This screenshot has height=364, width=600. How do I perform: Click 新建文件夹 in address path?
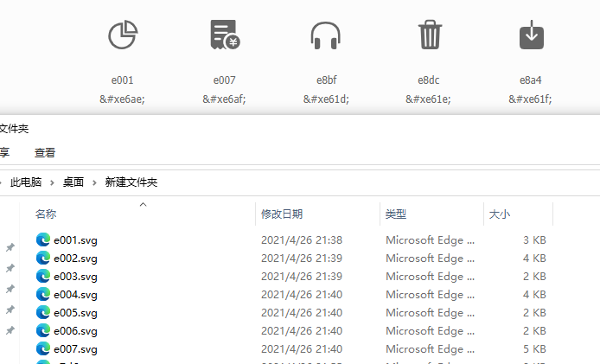coord(131,182)
